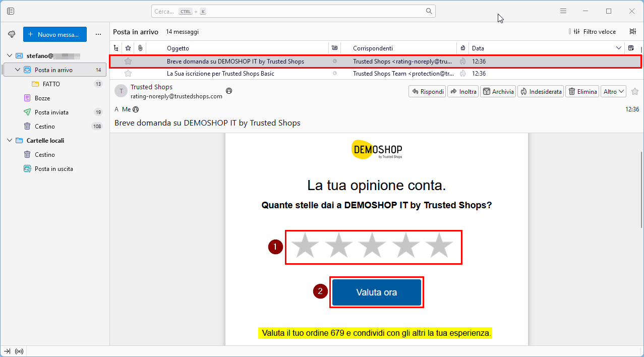Click contact icon beside recipient Me
The image size is (644, 357).
[136, 109]
